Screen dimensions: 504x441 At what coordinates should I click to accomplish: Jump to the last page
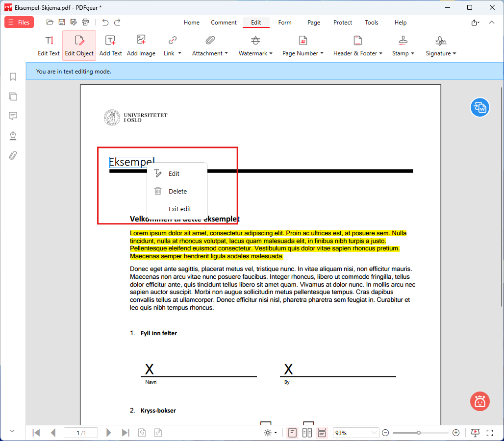(x=126, y=433)
